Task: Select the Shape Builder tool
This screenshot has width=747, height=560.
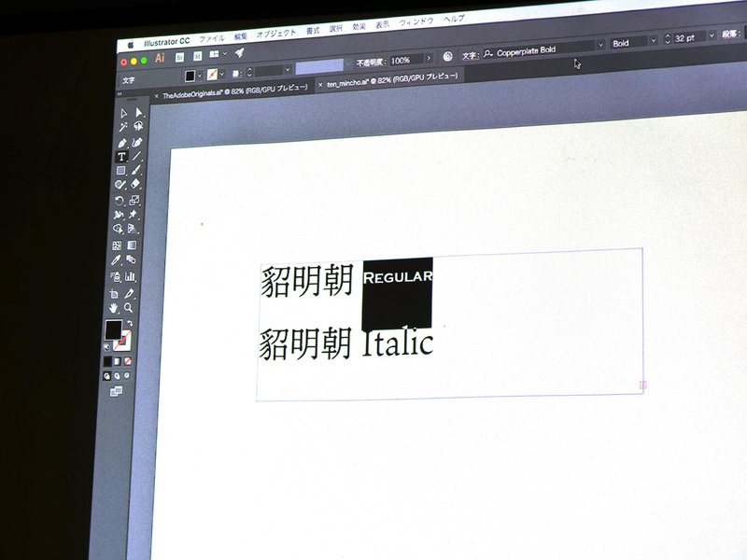Action: 119,230
